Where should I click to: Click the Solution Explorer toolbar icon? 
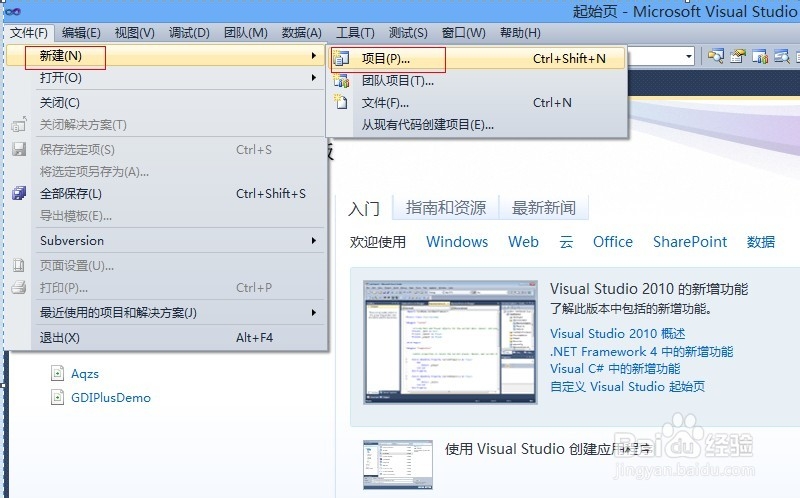[x=715, y=56]
